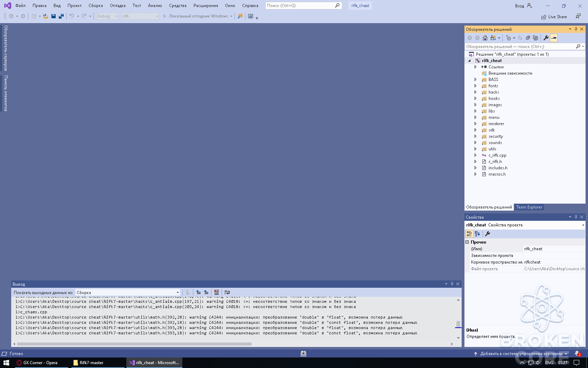The width and height of the screenshot is (588, 368).
Task: Expand the sdk folder node
Action: pos(475,130)
